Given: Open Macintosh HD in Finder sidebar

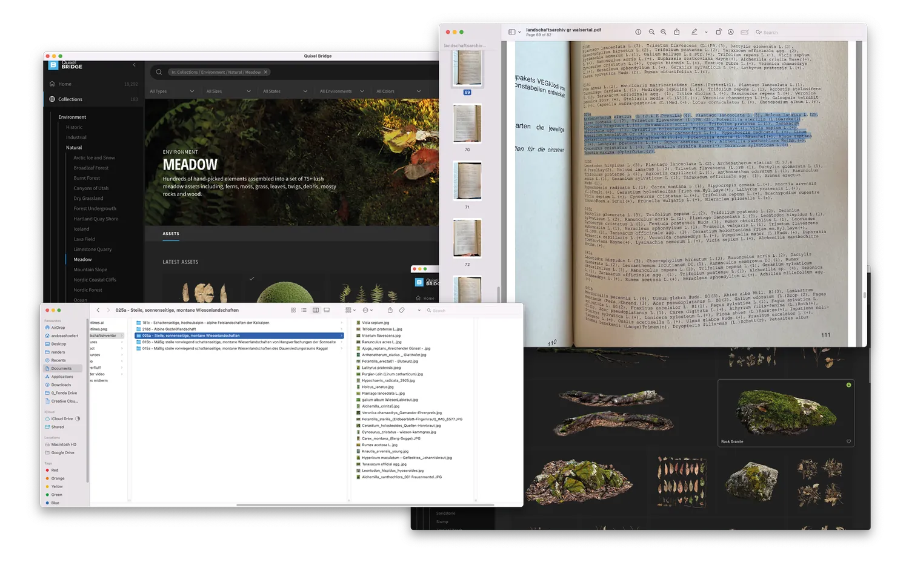Looking at the screenshot, I should coord(64,444).
